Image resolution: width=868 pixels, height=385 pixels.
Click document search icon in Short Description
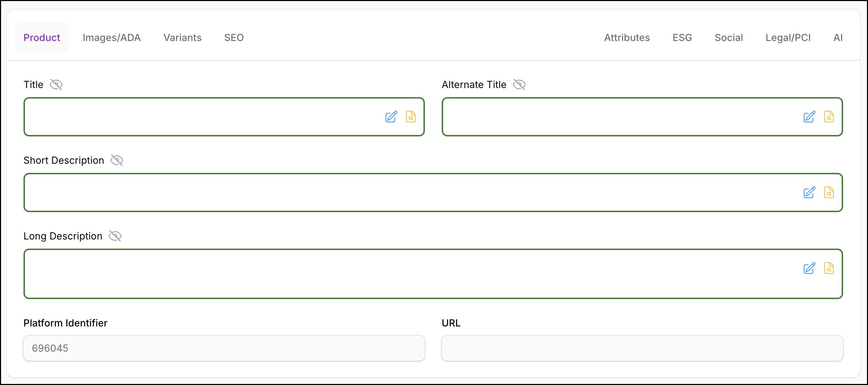coord(829,192)
